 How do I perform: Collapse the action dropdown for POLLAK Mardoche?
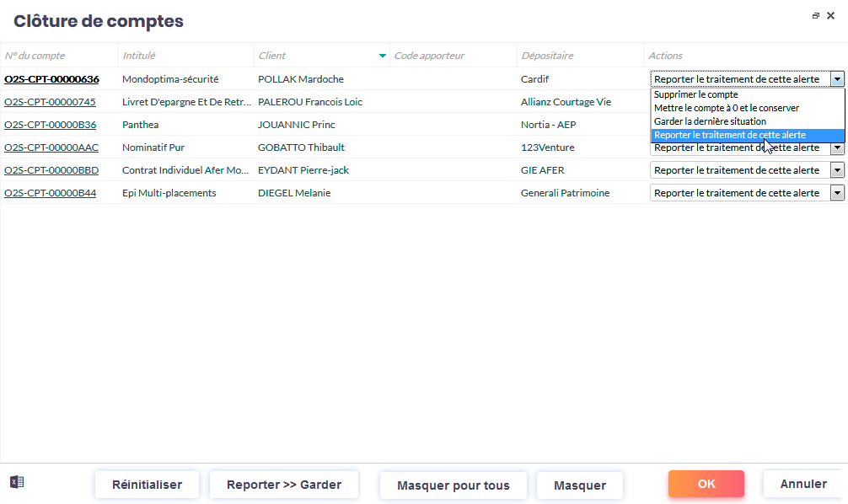point(837,79)
